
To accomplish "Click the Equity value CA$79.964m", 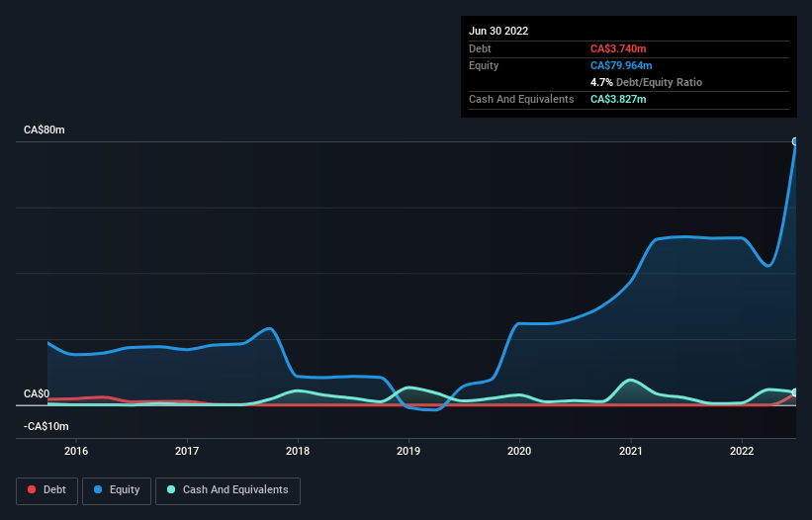I will 621,65.
